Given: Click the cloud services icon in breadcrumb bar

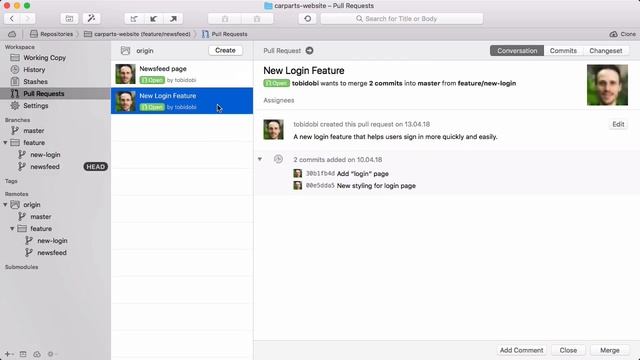Looking at the screenshot, I should point(12,34).
